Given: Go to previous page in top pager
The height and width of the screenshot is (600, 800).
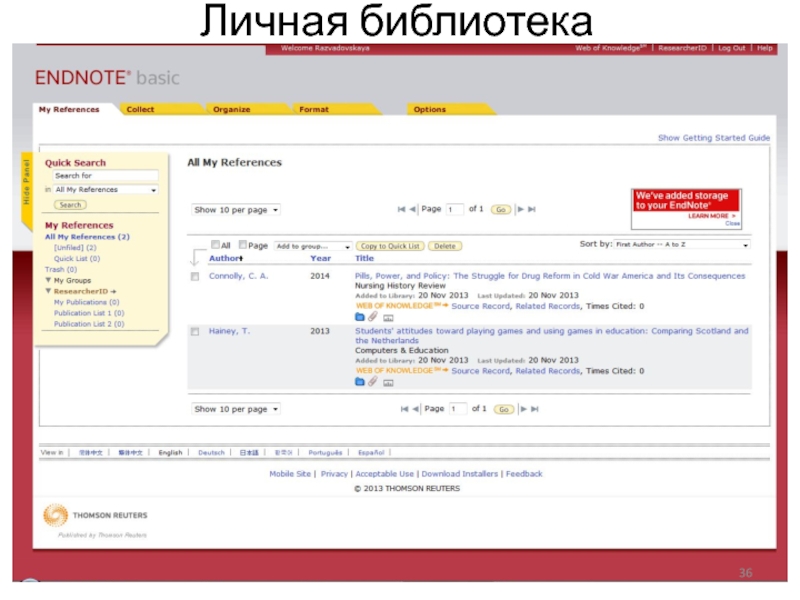Looking at the screenshot, I should [x=412, y=209].
